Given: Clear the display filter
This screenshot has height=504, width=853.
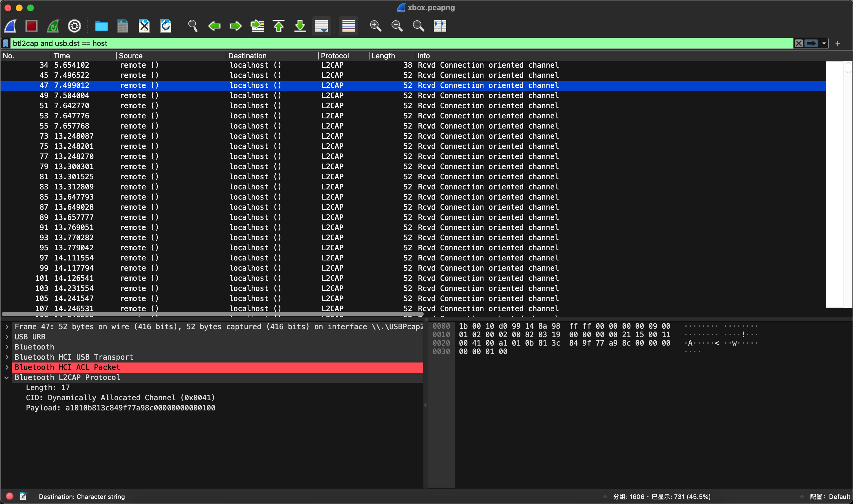Looking at the screenshot, I should coord(799,43).
